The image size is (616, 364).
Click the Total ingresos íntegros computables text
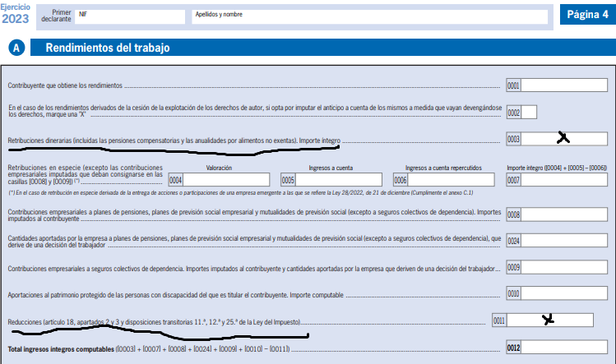click(x=61, y=349)
